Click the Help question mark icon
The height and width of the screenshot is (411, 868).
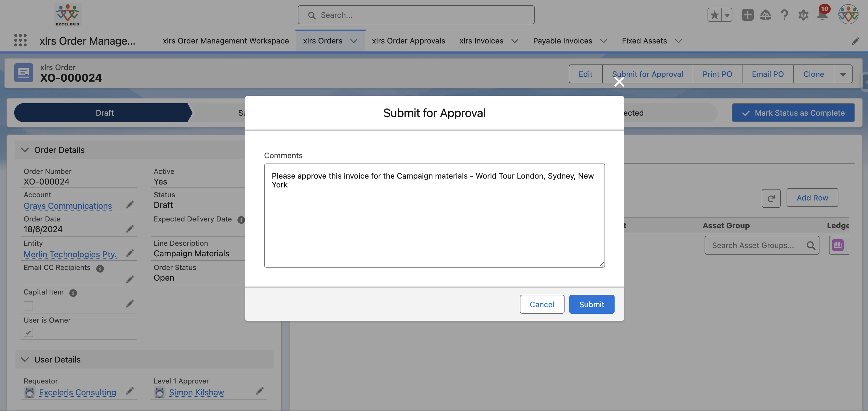pyautogui.click(x=785, y=15)
